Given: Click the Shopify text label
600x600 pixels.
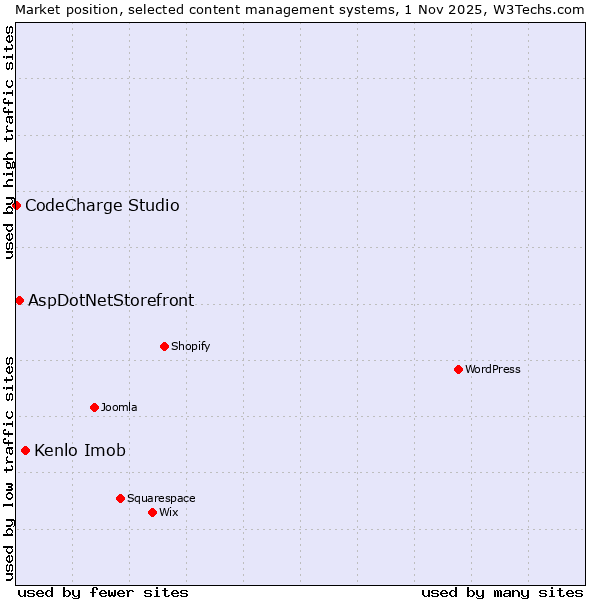Looking at the screenshot, I should pyautogui.click(x=190, y=346).
